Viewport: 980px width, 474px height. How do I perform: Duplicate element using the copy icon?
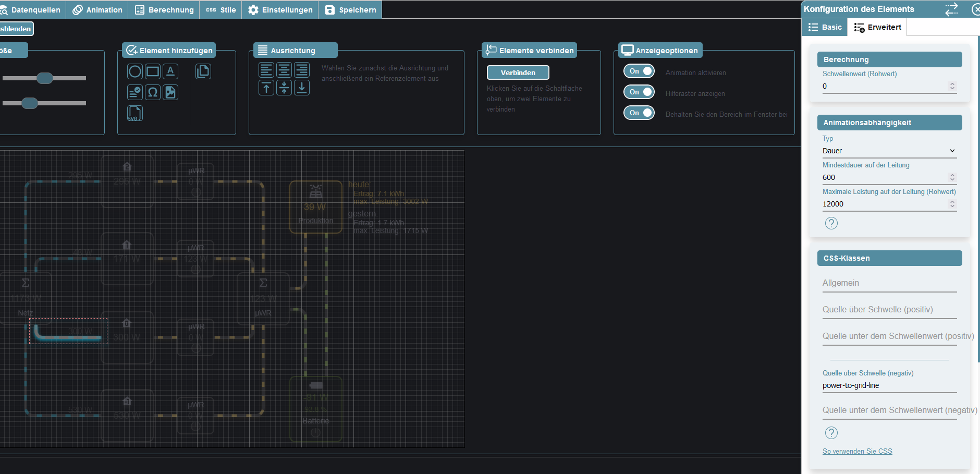[x=203, y=71]
